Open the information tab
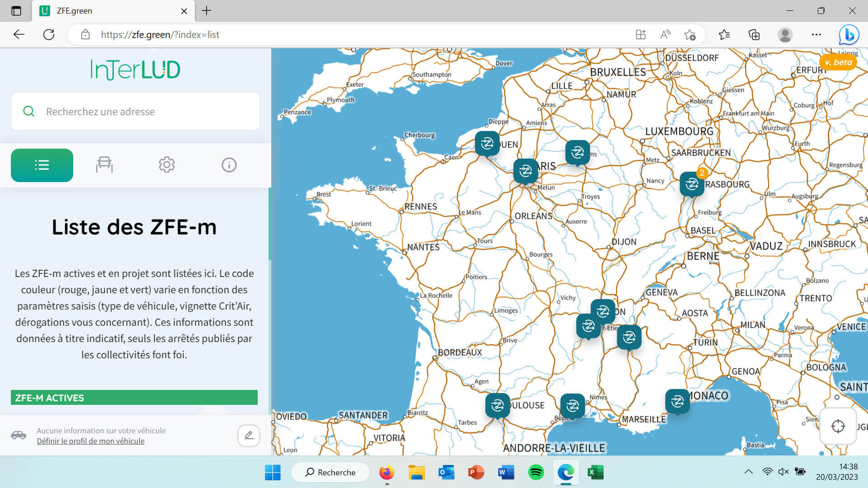 229,165
